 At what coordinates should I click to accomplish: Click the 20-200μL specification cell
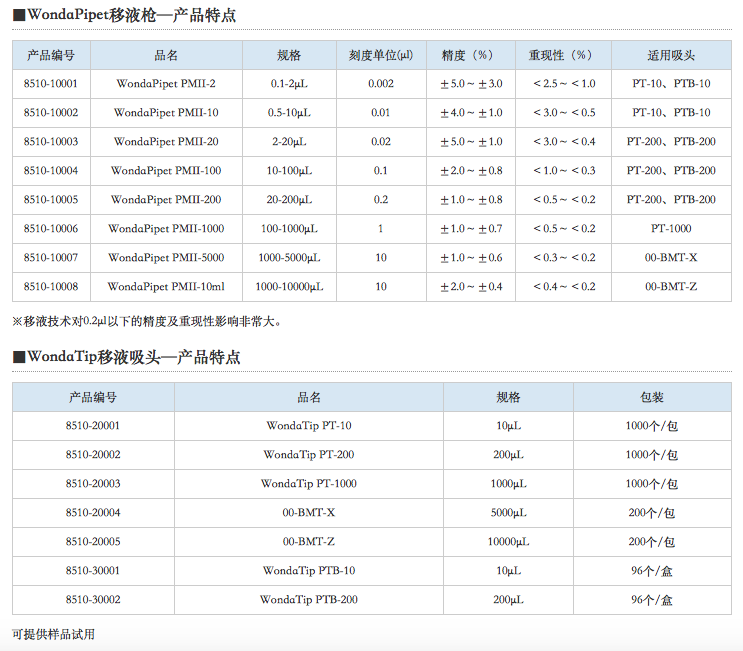[289, 199]
